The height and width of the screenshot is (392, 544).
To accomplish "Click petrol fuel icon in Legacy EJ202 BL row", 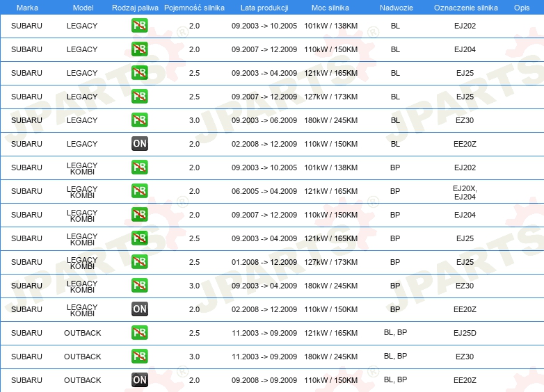I will point(139,26).
